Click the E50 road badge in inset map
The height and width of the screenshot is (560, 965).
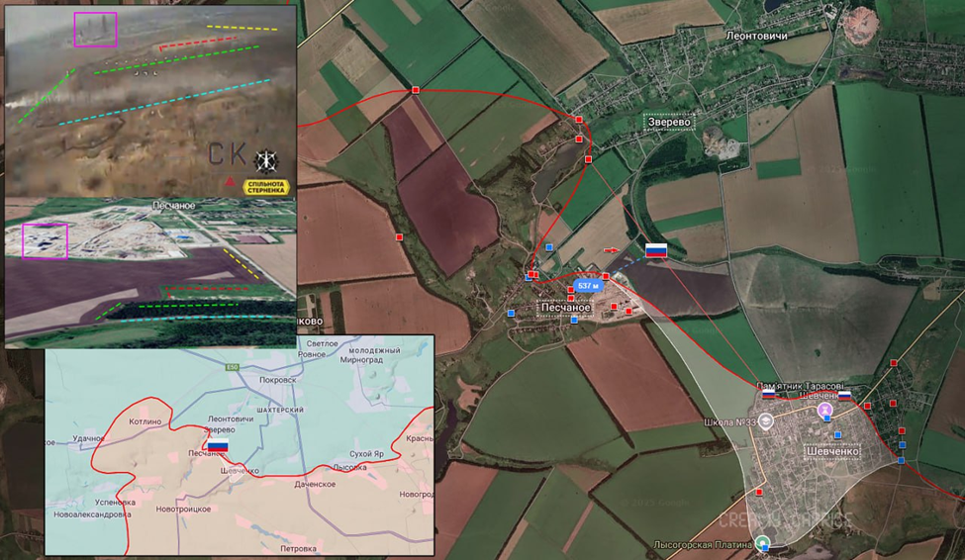pyautogui.click(x=232, y=367)
